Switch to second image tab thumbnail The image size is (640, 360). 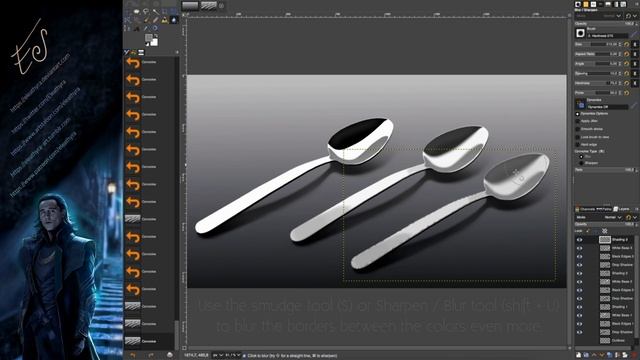click(x=209, y=6)
